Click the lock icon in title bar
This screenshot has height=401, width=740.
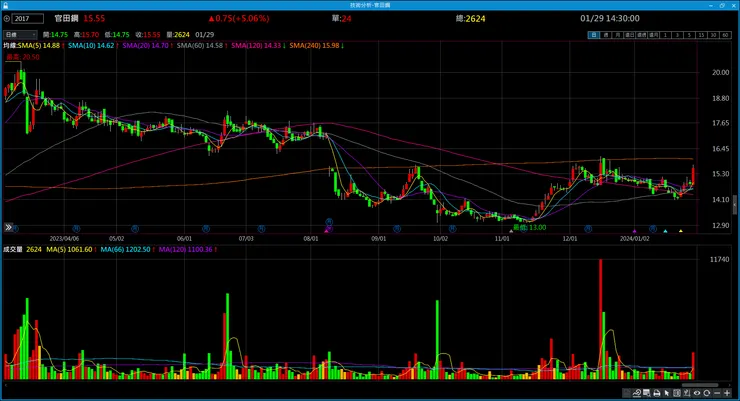[x=5, y=5]
